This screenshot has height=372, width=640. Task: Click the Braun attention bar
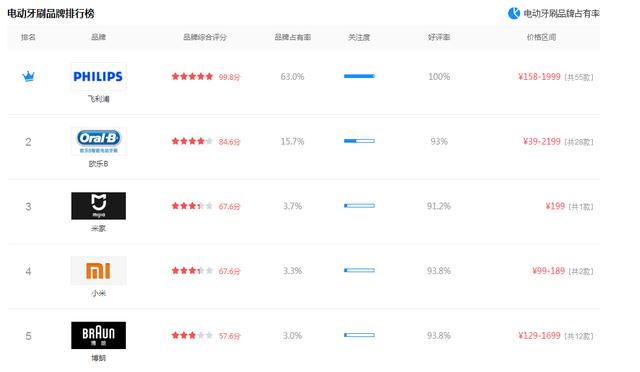tap(359, 335)
